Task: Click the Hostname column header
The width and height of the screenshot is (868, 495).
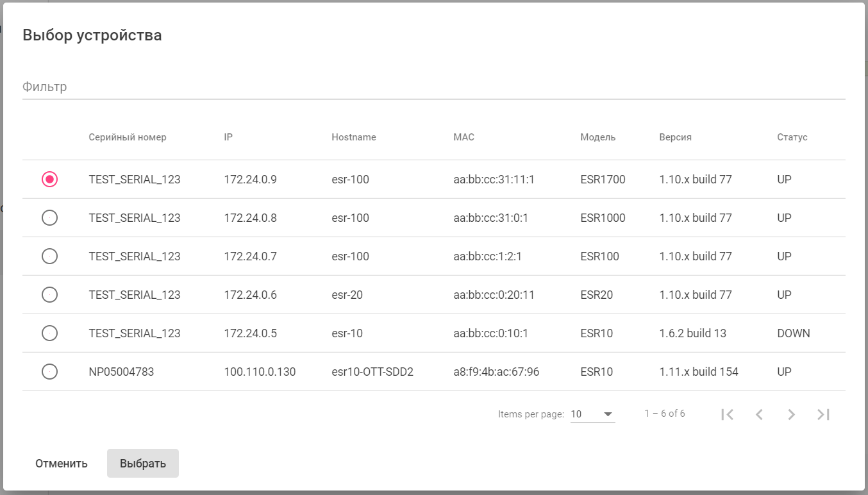Action: (354, 137)
